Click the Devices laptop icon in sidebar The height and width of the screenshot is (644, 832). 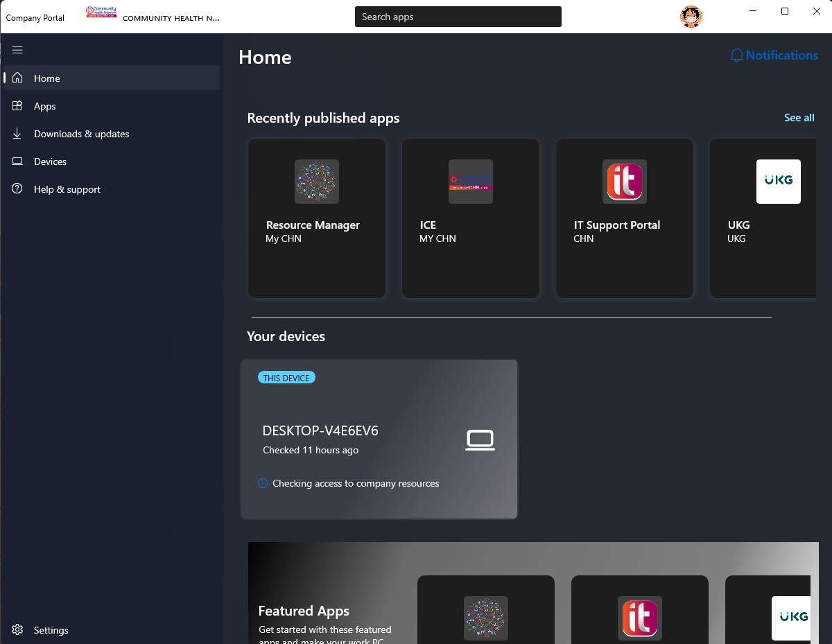18,161
